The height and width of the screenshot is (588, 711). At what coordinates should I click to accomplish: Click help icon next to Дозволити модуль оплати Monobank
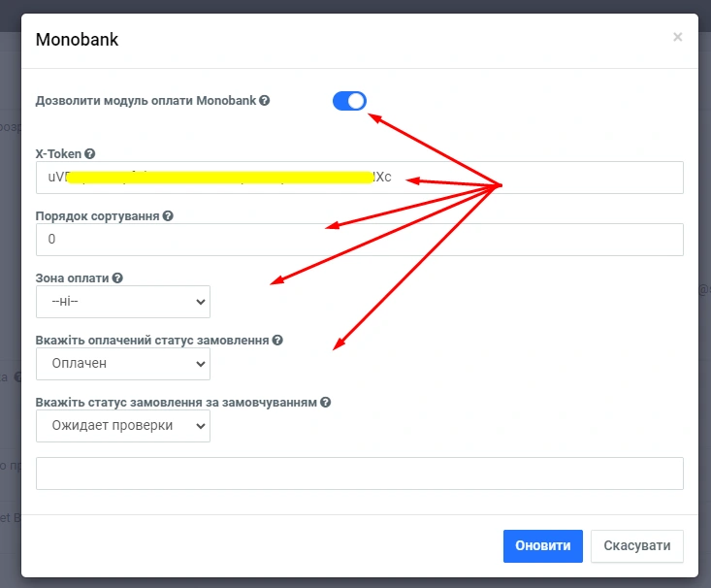click(x=265, y=101)
